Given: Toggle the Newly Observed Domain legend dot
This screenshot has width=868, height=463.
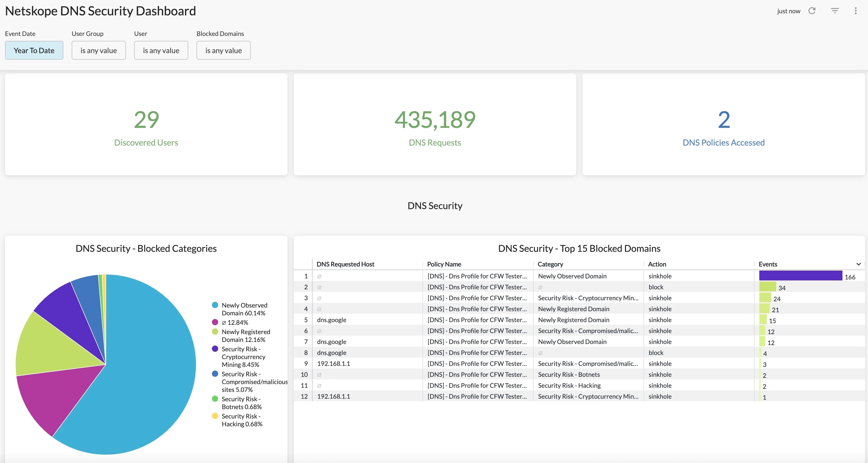Looking at the screenshot, I should click(x=215, y=305).
